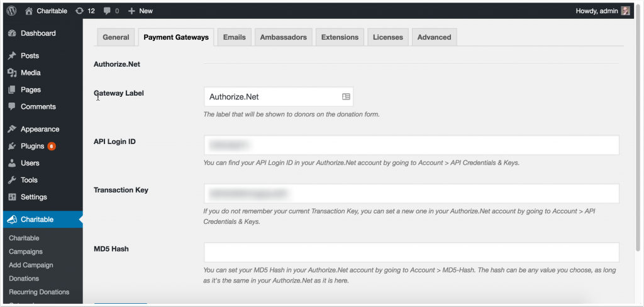644x307 pixels.
Task: Open the Dashboard menu item
Action: (43, 33)
